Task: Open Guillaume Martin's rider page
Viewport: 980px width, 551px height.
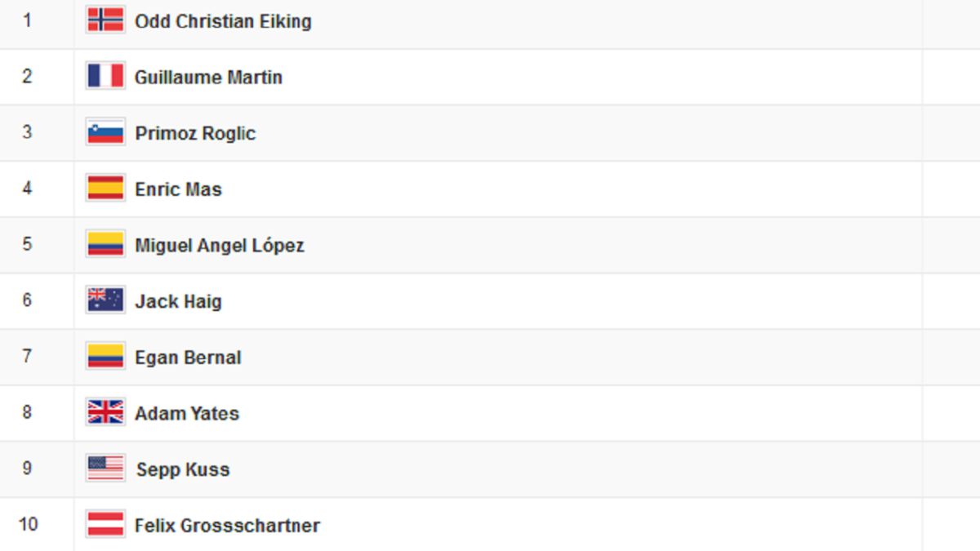Action: pos(208,78)
